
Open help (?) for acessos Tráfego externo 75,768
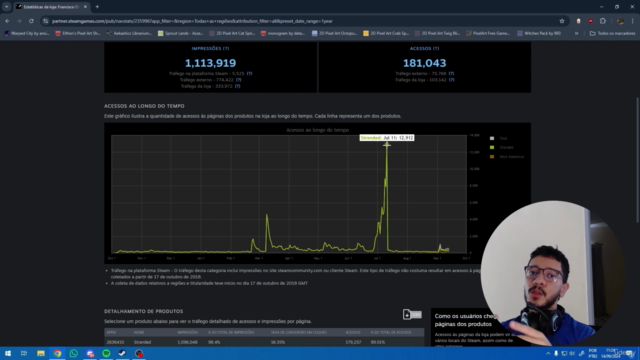(451, 73)
